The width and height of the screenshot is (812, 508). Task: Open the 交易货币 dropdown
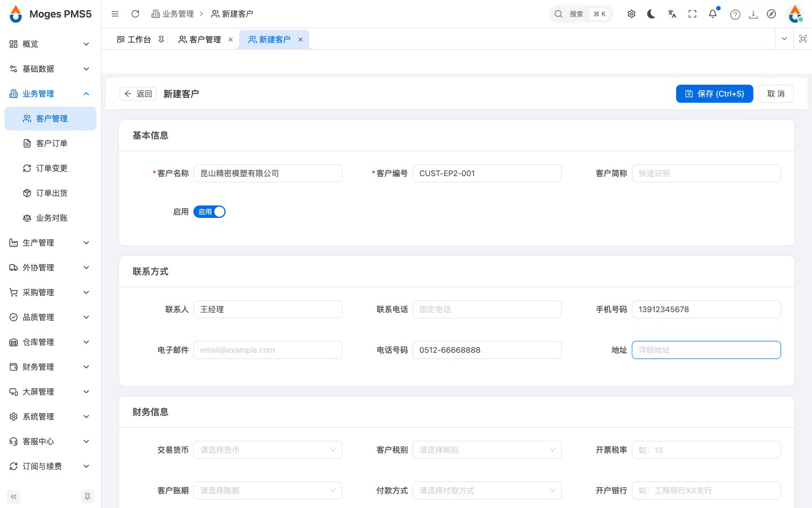click(268, 450)
